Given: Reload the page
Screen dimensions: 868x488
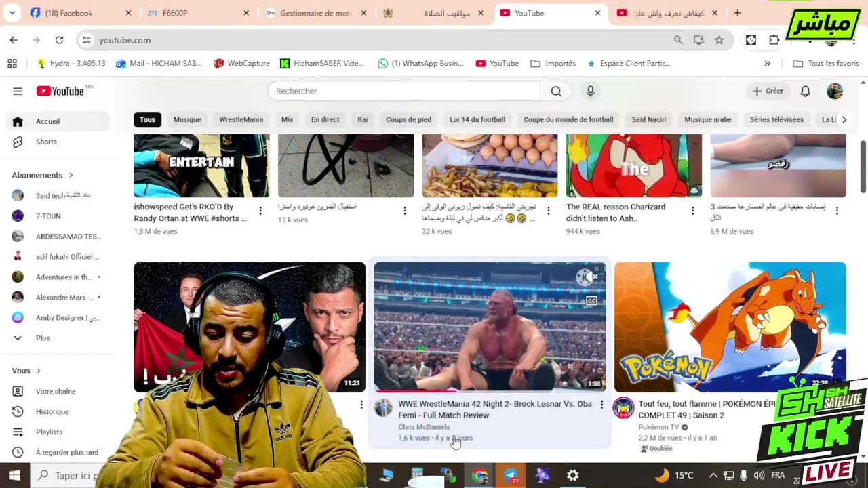Looking at the screenshot, I should (x=59, y=40).
